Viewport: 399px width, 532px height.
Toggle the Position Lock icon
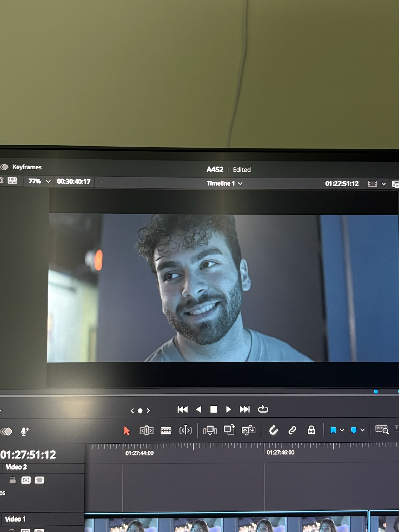(x=311, y=430)
